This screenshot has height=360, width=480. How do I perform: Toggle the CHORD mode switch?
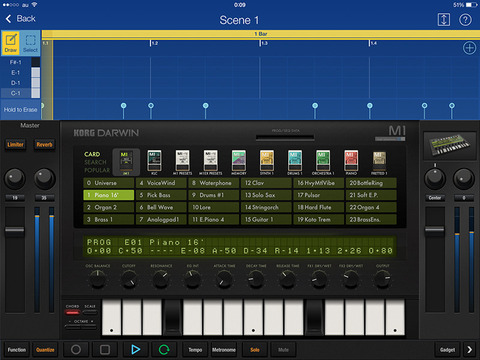72,312
